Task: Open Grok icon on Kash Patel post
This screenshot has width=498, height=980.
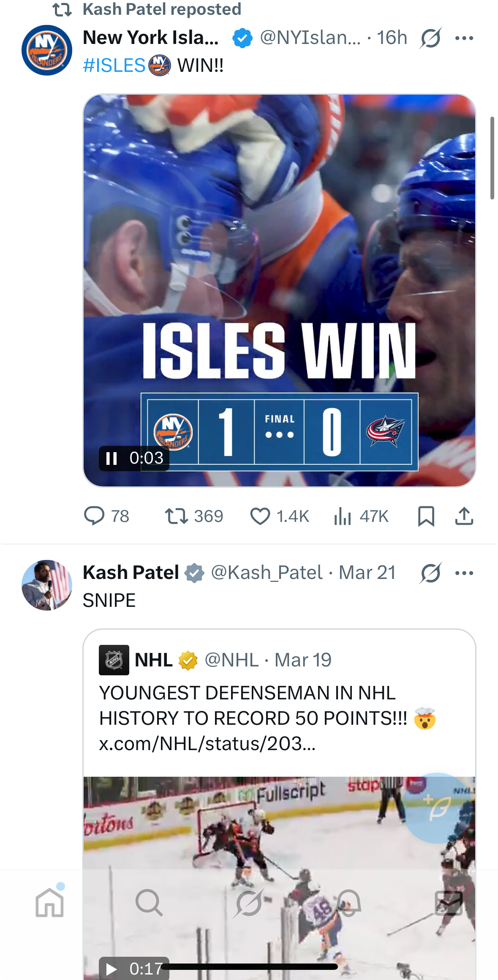Action: pos(430,573)
